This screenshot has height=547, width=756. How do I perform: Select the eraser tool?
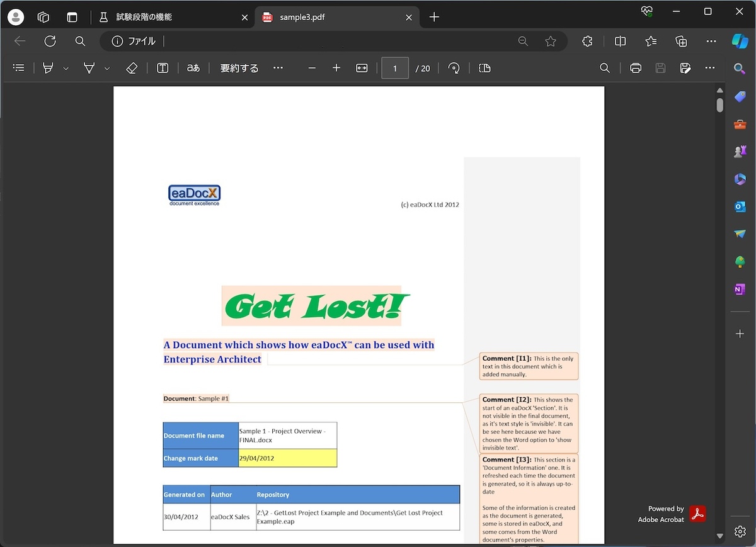click(x=132, y=68)
